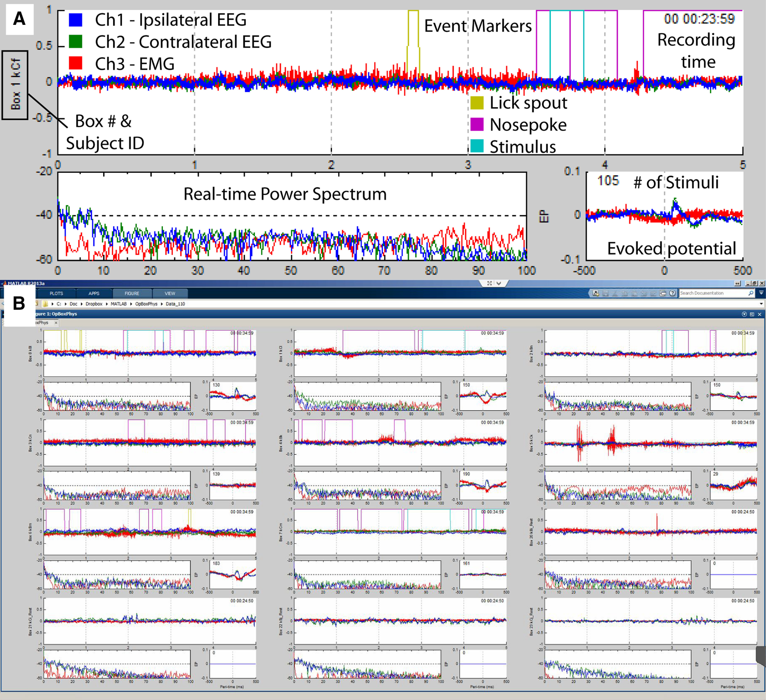The image size is (766, 700).
Task: Expand the arrow before OpBoxPhys in path
Action: tap(131, 304)
